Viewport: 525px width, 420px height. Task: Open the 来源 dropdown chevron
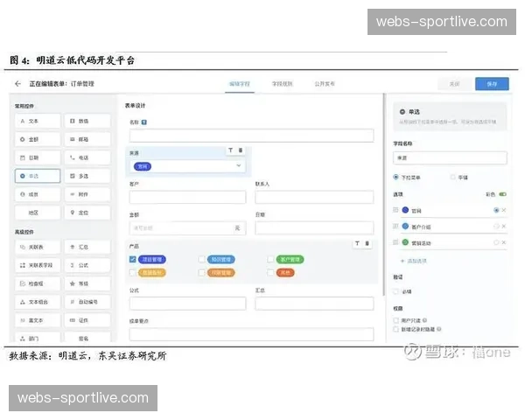pos(239,165)
